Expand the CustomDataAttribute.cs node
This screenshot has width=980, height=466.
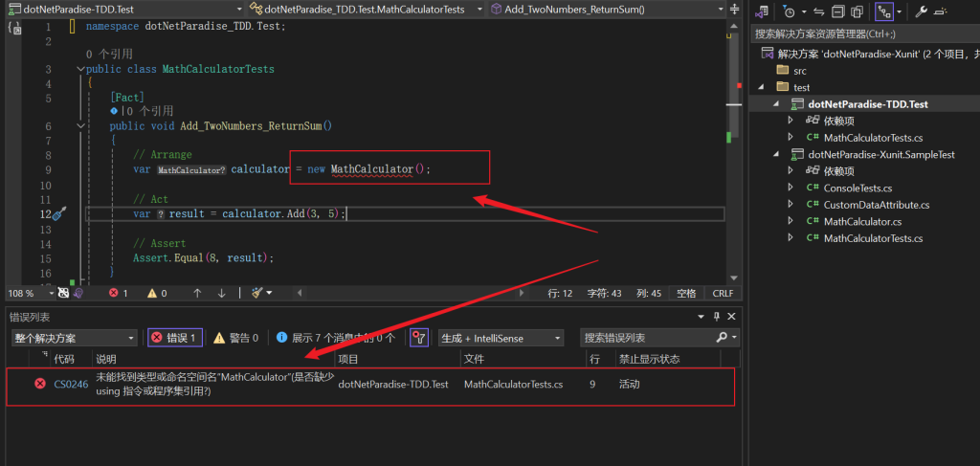tap(791, 204)
